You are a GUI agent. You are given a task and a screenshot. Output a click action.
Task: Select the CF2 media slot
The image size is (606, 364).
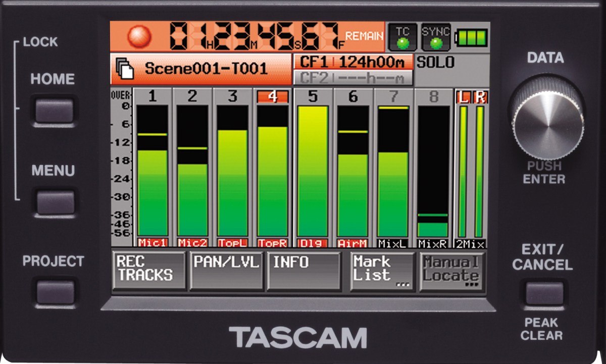[x=352, y=78]
